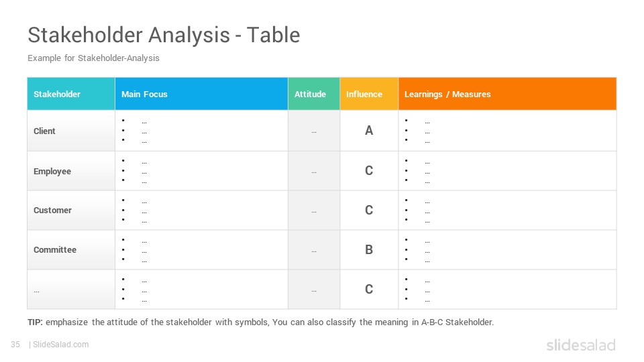Select the Main Focus header cell
This screenshot has width=644, height=362.
(x=201, y=94)
